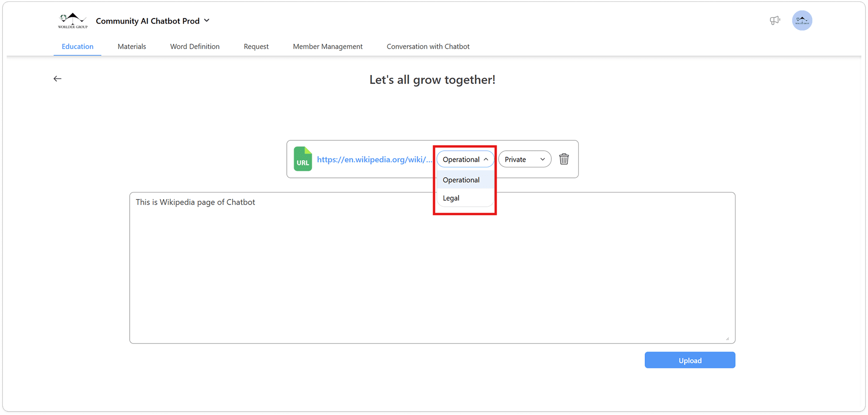868x415 pixels.
Task: Open the Wikipedia URL link
Action: 374,159
